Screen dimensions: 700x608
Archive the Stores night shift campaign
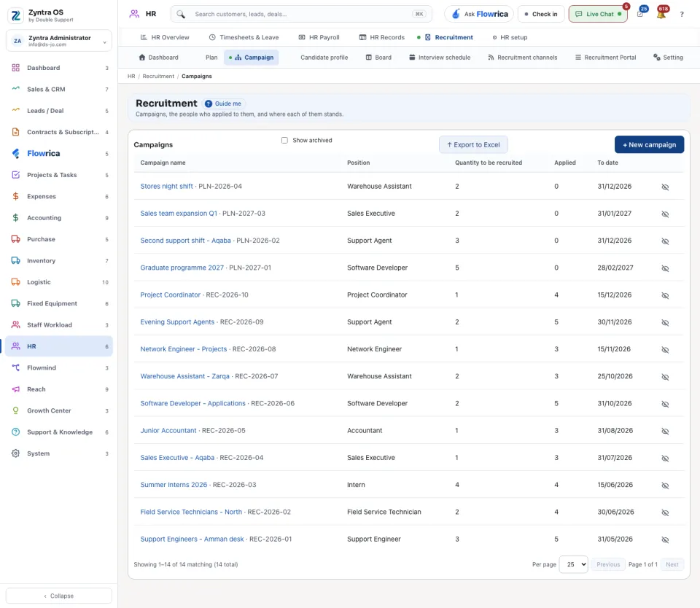(665, 187)
